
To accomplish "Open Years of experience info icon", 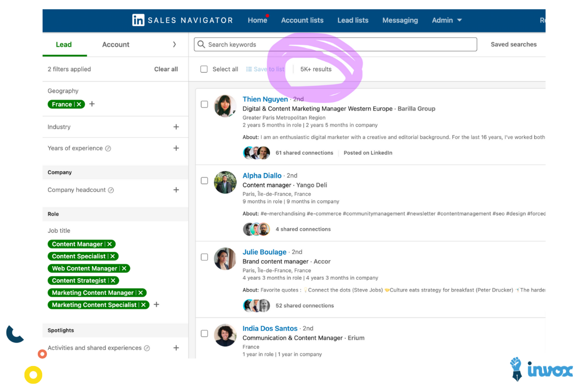I will pyautogui.click(x=108, y=148).
